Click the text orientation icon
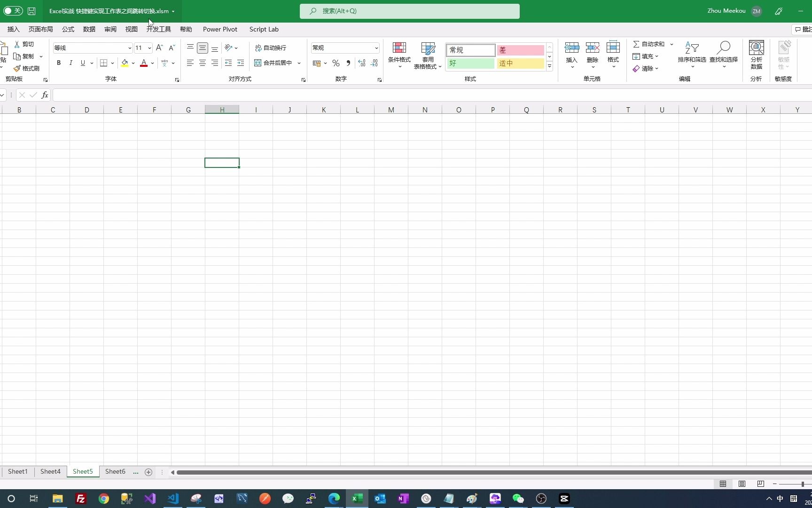 click(x=228, y=48)
